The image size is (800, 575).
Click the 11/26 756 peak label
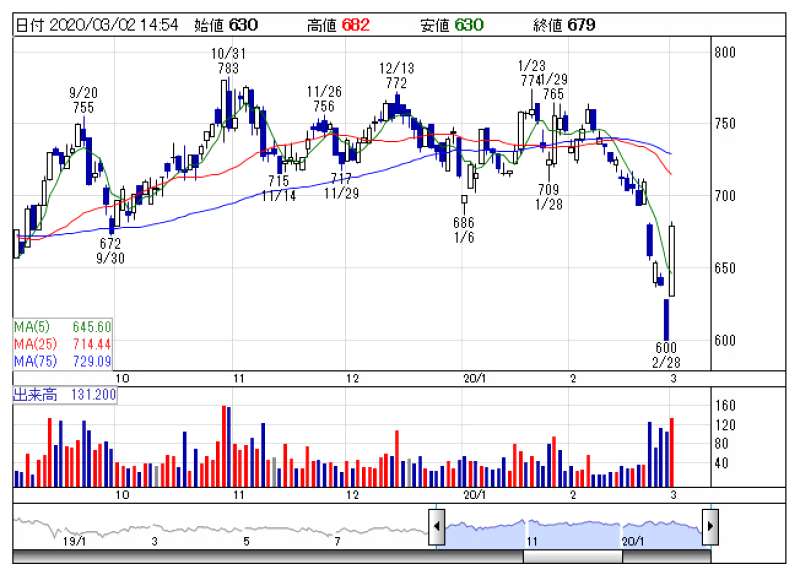click(x=324, y=99)
